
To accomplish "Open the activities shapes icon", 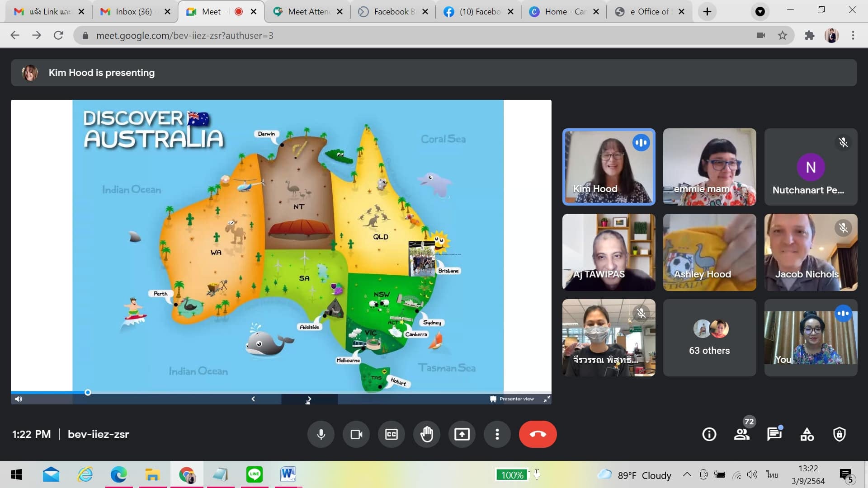I will point(807,434).
